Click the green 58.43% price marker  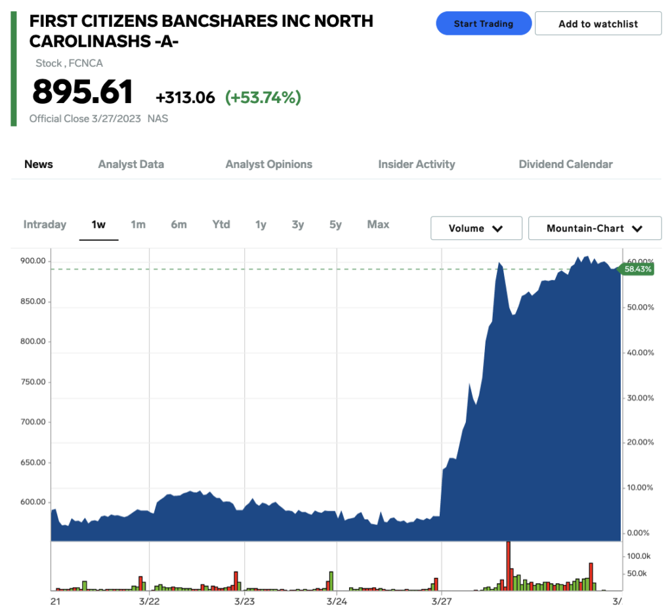(637, 269)
